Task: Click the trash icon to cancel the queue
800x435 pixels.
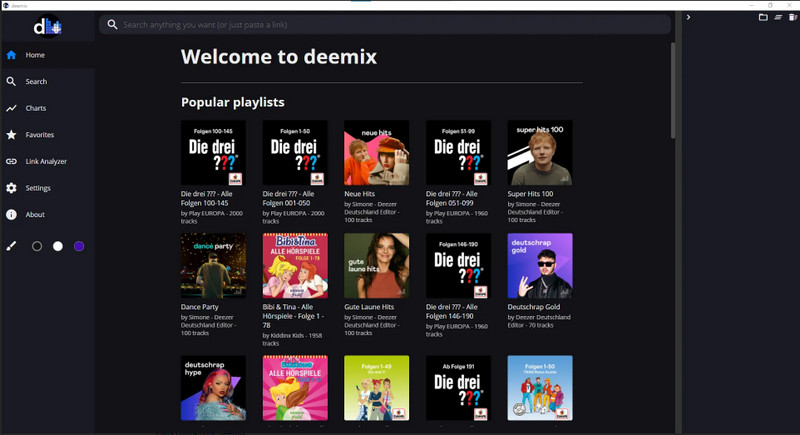Action: (793, 17)
